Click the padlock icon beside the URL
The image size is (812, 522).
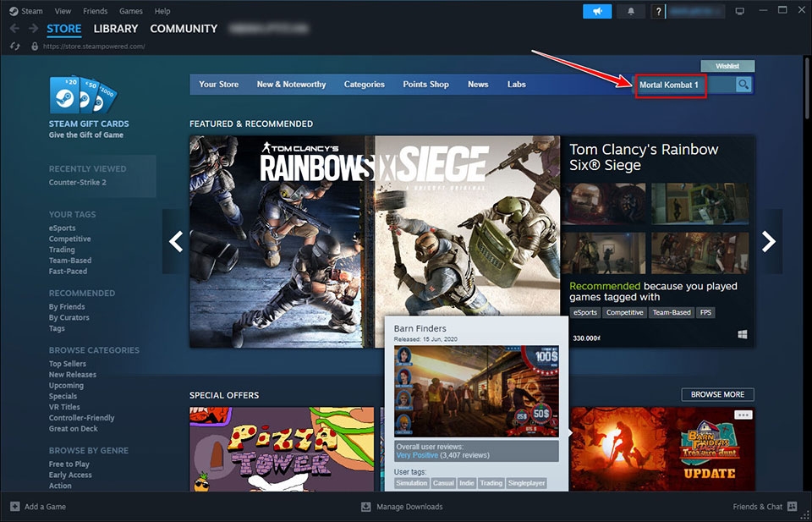[x=35, y=46]
